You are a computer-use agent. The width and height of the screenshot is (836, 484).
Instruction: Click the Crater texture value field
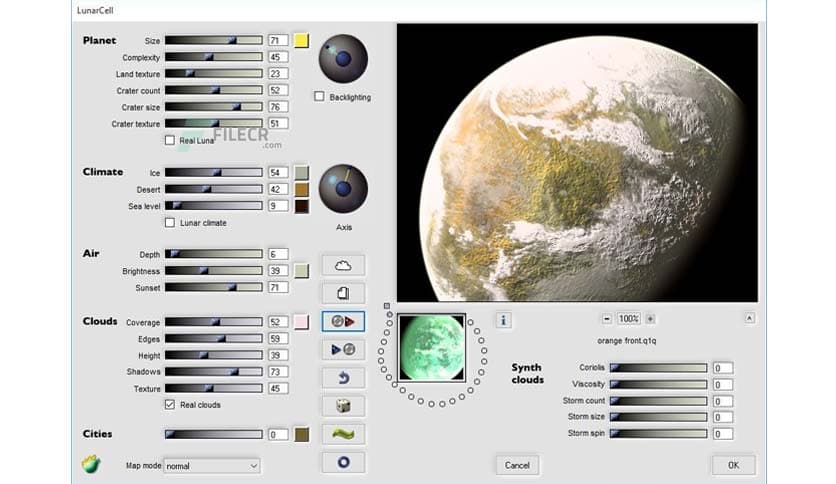[278, 123]
